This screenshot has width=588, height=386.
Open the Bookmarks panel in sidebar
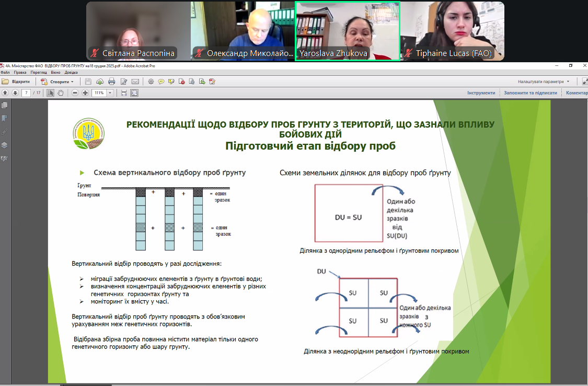[x=5, y=118]
